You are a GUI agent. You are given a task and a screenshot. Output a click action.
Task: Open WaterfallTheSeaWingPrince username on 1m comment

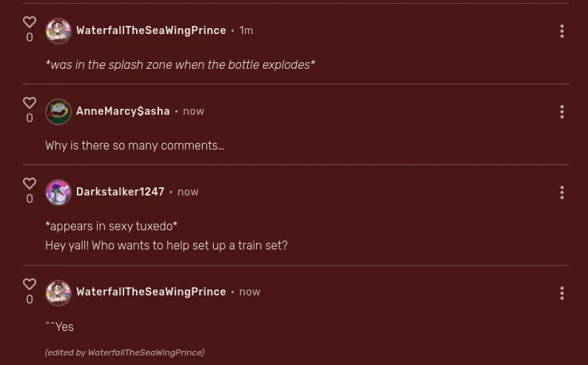151,30
